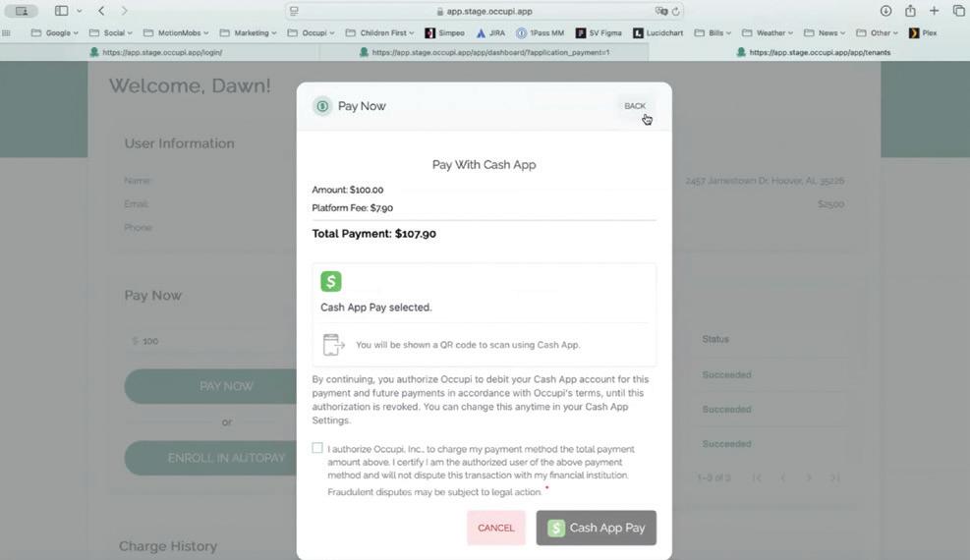
Task: Go to next page of payments table
Action: [x=809, y=477]
